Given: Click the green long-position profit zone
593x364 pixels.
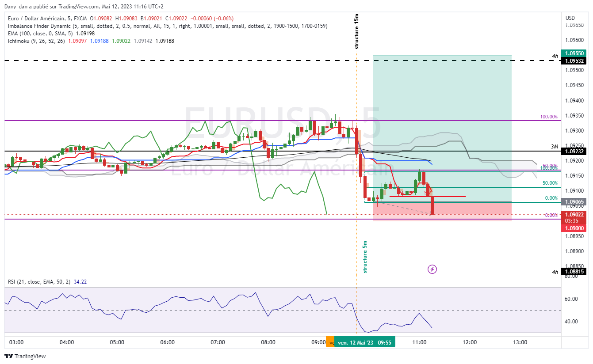Looking at the screenshot, I should tap(442, 129).
